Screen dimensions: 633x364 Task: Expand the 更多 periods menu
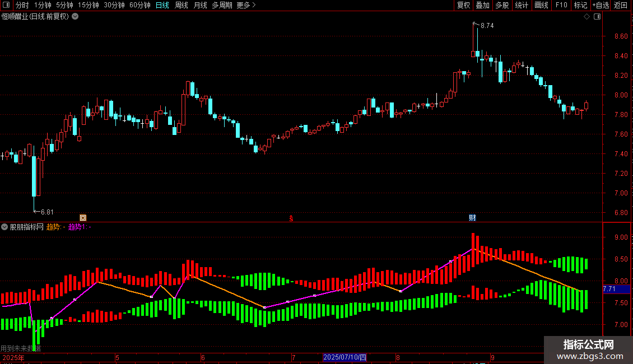pos(246,5)
